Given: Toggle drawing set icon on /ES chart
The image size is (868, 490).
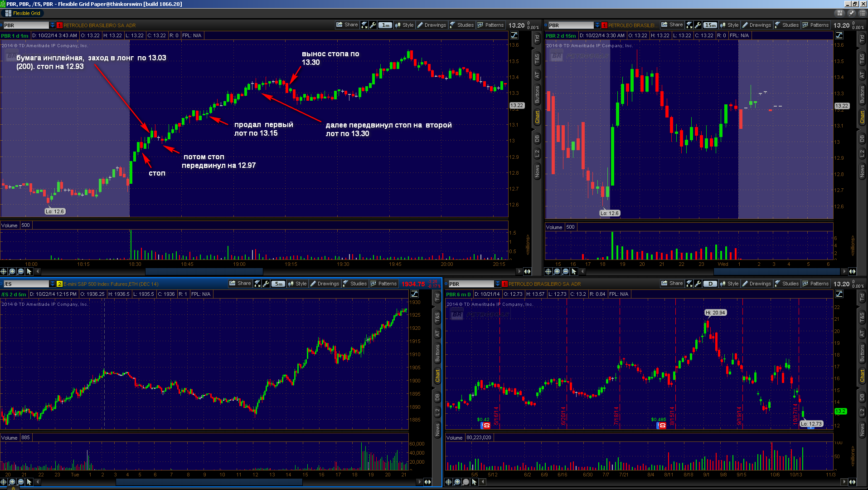Looking at the screenshot, I should point(414,294).
